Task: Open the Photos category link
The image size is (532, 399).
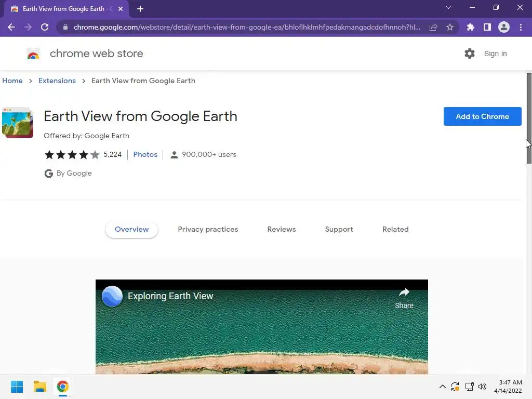Action: (x=145, y=154)
